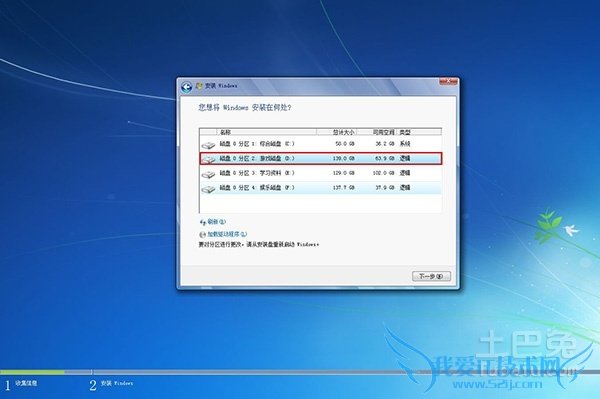Click the Windows setup logo in title bar
Image resolution: width=600 pixels, height=399 pixels.
(199, 86)
